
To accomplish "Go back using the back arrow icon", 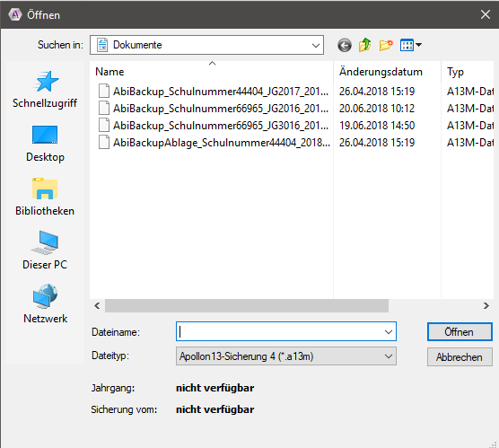I will [x=345, y=45].
